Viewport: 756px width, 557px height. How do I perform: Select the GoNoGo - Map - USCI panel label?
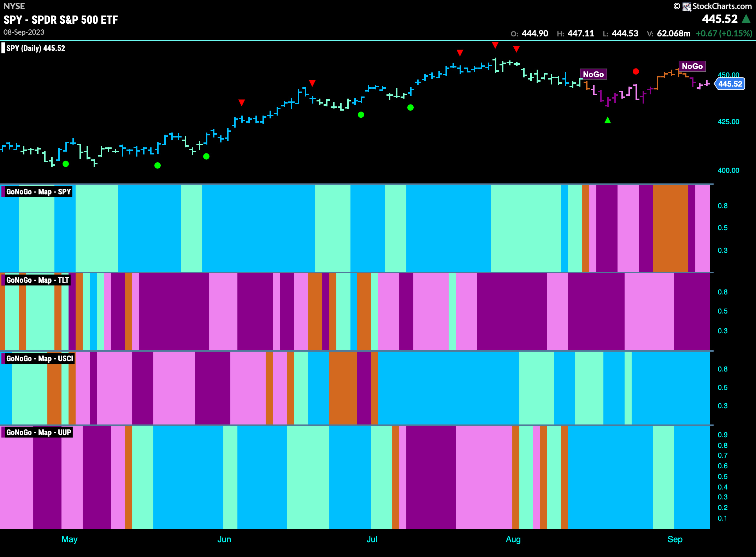(39, 358)
